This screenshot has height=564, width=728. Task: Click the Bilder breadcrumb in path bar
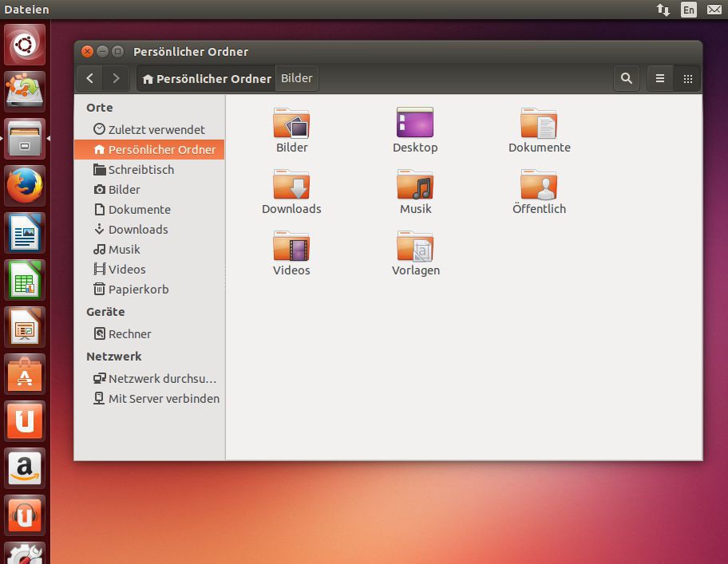297,78
